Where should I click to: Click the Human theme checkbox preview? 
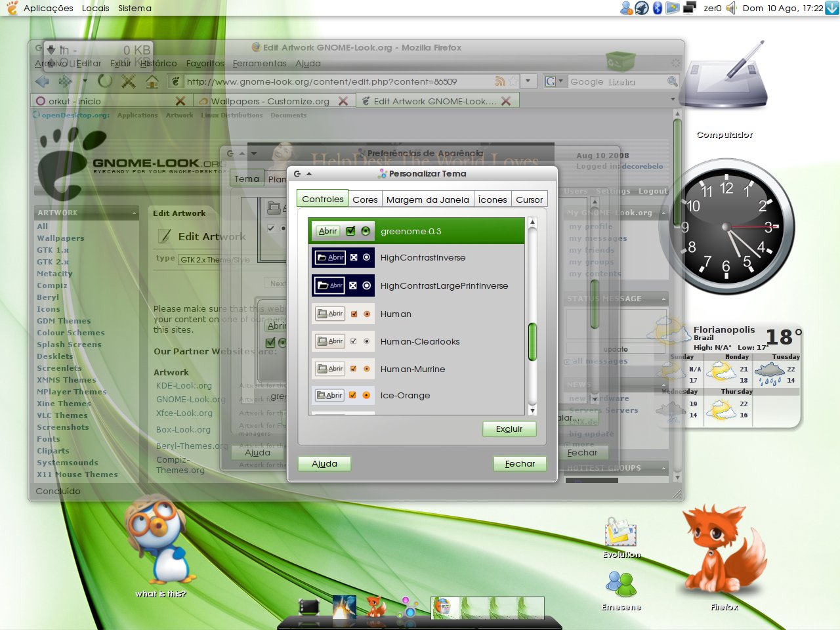click(x=354, y=314)
